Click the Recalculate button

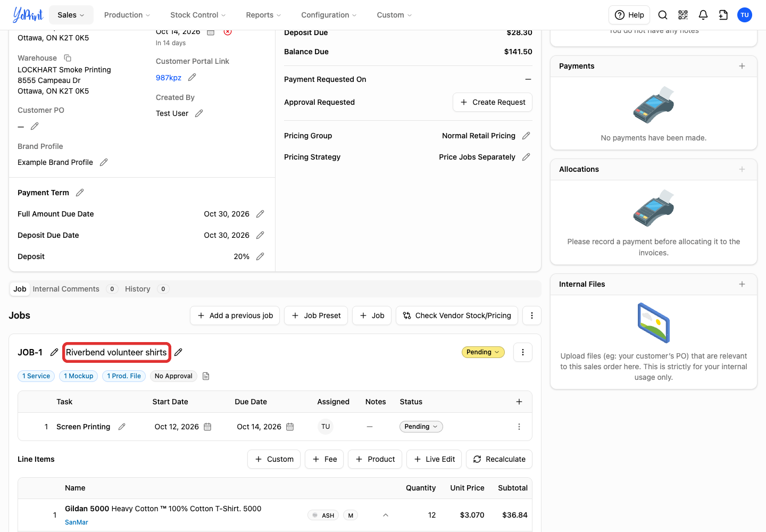pos(499,459)
